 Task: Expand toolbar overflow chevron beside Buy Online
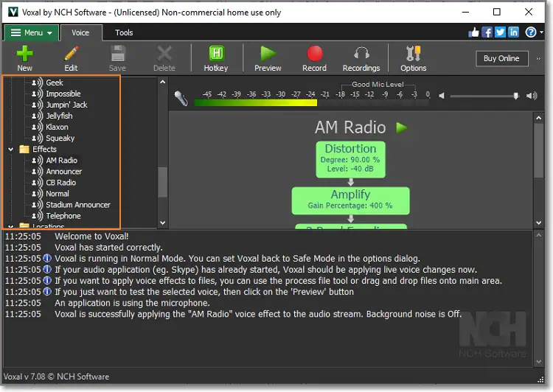pos(538,58)
